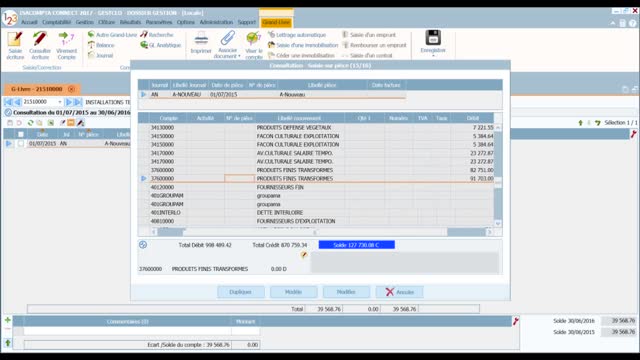Go to next account arrow

click(x=69, y=102)
